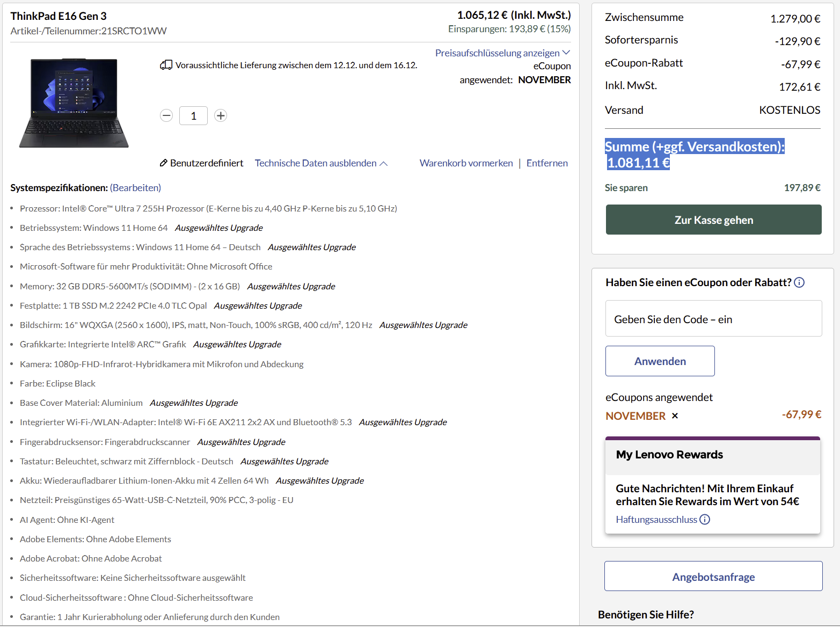Click the Netzteil 65-Watt-USB-C spec line
The height and width of the screenshot is (627, 840).
coord(157,500)
